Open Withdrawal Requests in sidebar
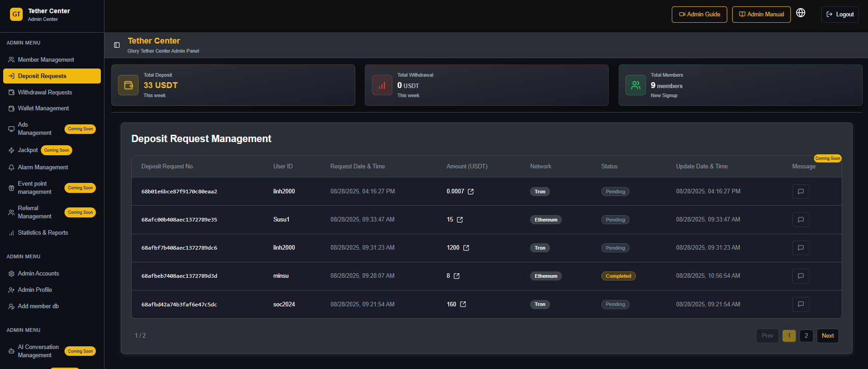Viewport: 868px width, 369px height. point(45,92)
